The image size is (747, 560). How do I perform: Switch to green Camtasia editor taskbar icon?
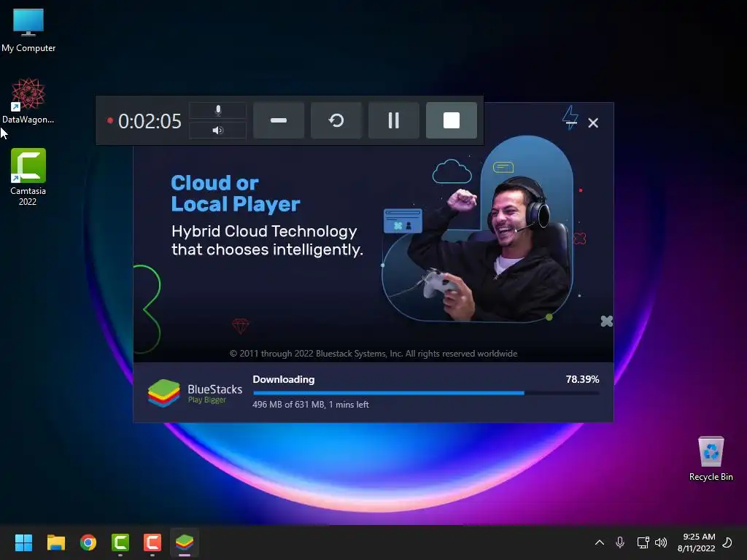click(120, 542)
